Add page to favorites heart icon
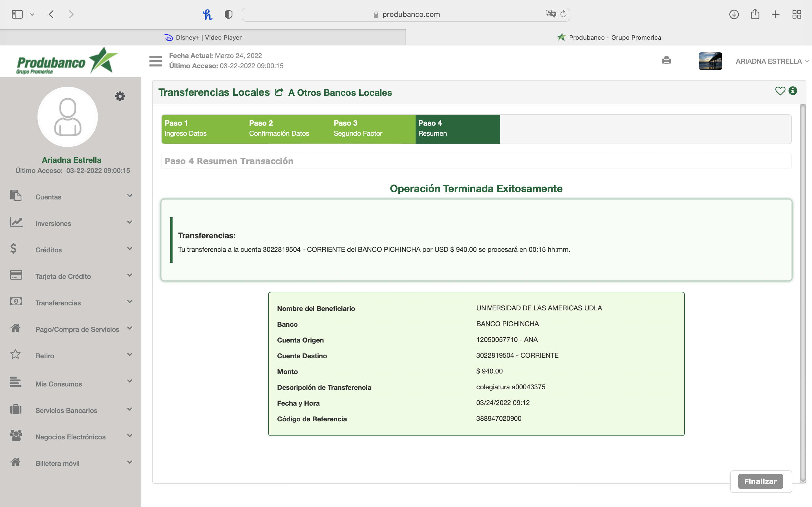The width and height of the screenshot is (812, 507). pos(780,91)
